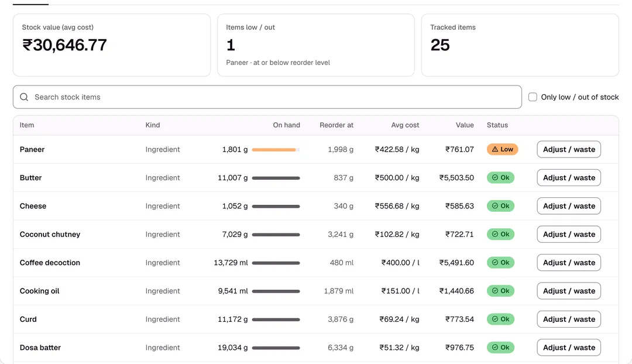Click the Stock value ₹30,646.77 figure
Image resolution: width=632 pixels, height=364 pixels.
click(x=64, y=44)
